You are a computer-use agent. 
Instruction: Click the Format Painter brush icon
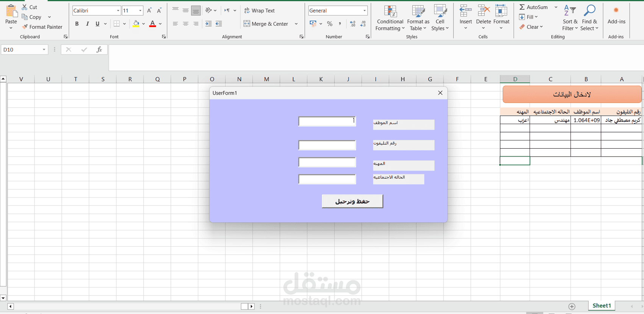(25, 27)
